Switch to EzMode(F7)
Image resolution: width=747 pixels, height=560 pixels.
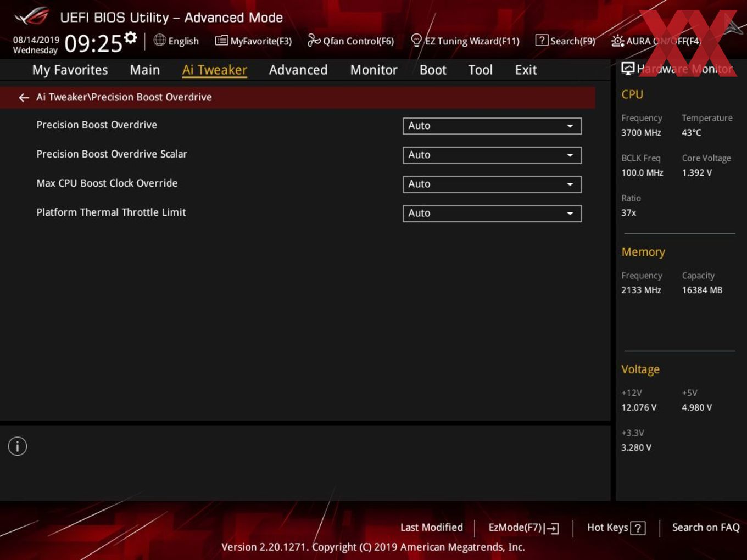(x=523, y=528)
